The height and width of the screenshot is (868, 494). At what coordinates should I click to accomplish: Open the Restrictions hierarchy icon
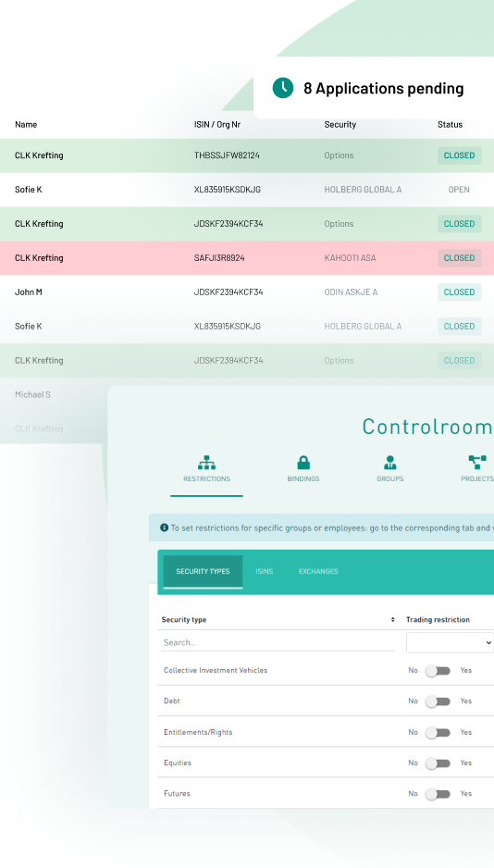pos(206,463)
